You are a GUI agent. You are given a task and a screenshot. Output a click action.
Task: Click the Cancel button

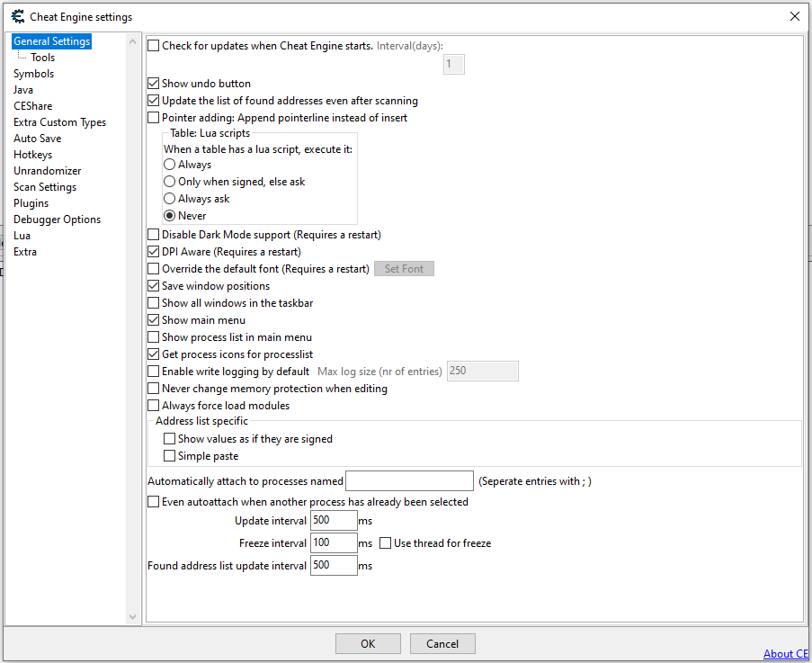click(442, 643)
